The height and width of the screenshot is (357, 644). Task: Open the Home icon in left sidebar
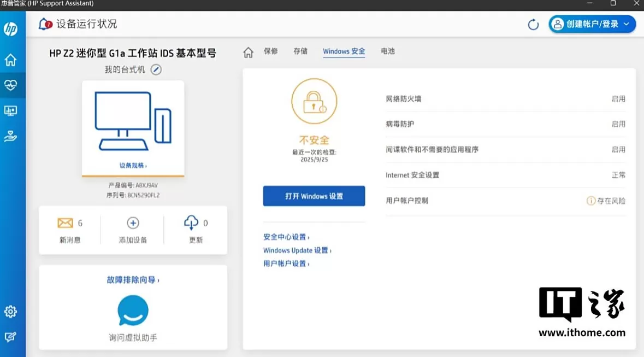[x=10, y=60]
